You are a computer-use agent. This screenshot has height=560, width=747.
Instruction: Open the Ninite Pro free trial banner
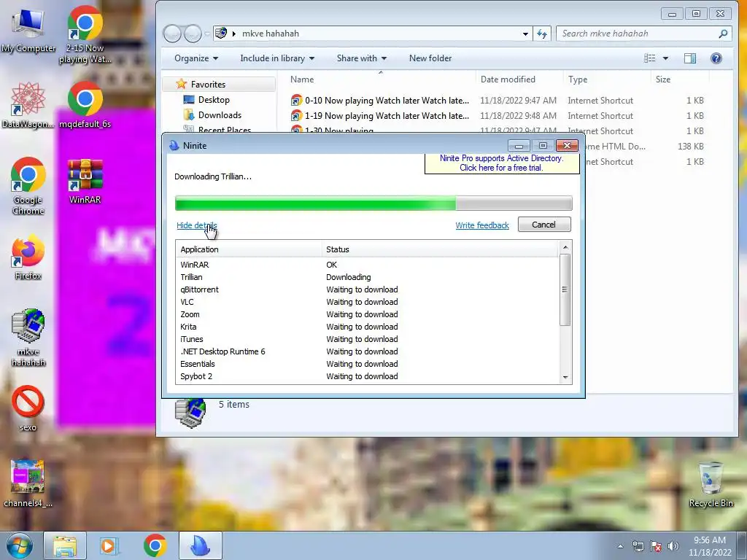(x=502, y=163)
